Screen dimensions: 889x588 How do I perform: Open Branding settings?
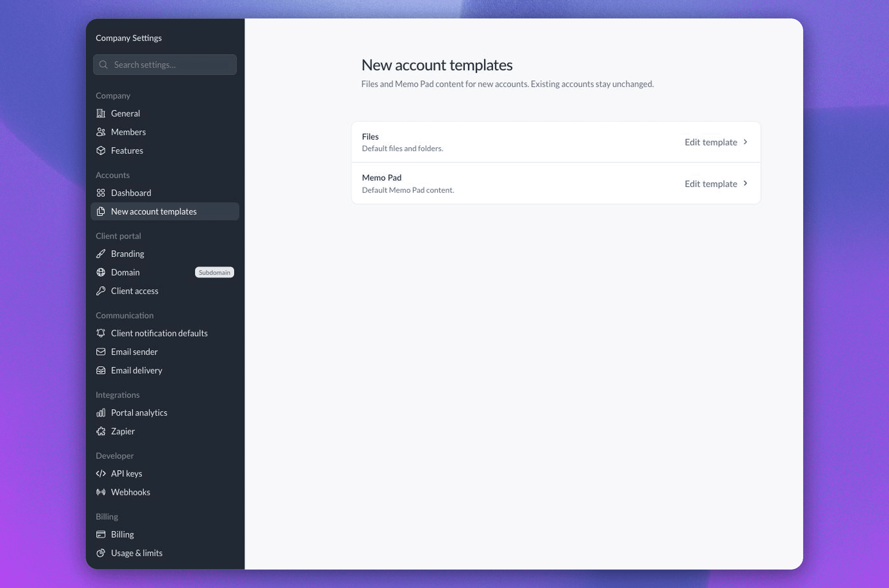[x=165, y=254]
